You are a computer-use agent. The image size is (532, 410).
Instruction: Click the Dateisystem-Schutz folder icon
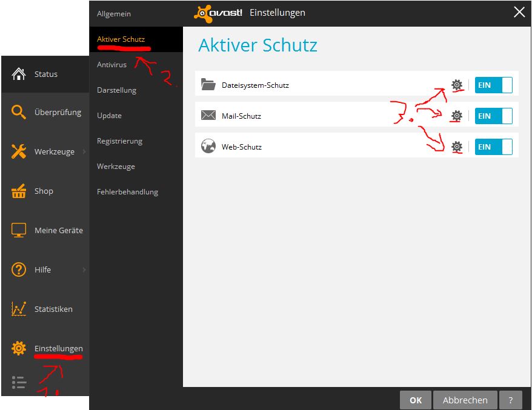click(208, 84)
